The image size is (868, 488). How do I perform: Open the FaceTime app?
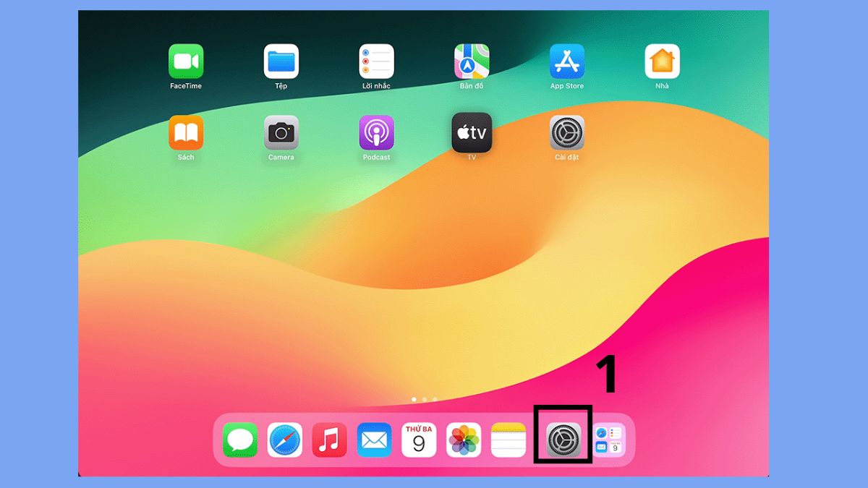coord(186,61)
